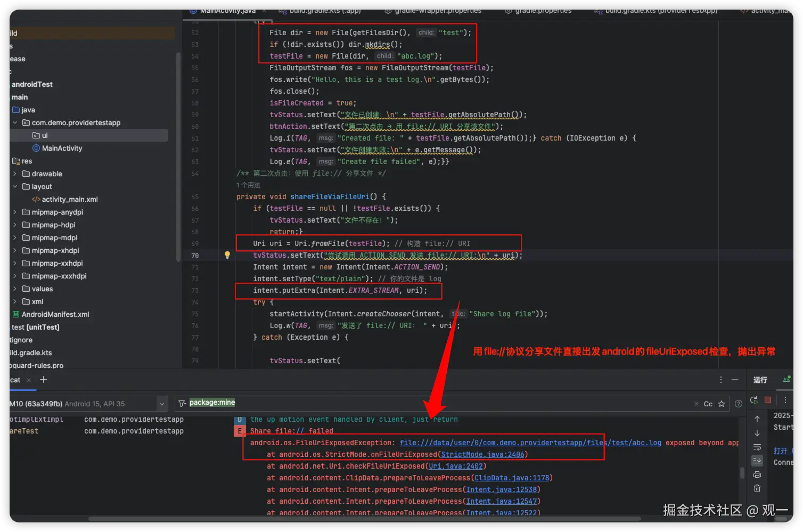803x532 pixels.
Task: Select the 运行 (Run) panel tab
Action: pyautogui.click(x=760, y=380)
